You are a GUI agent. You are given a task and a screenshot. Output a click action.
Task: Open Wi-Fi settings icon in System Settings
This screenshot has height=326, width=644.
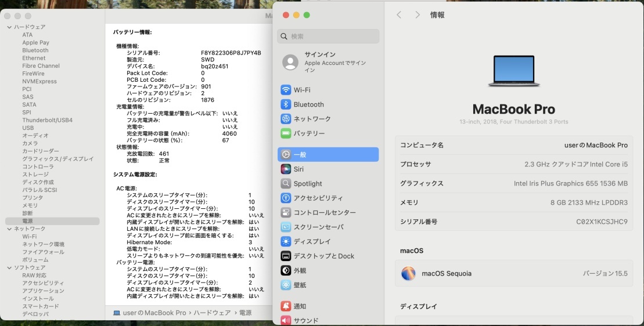(286, 90)
